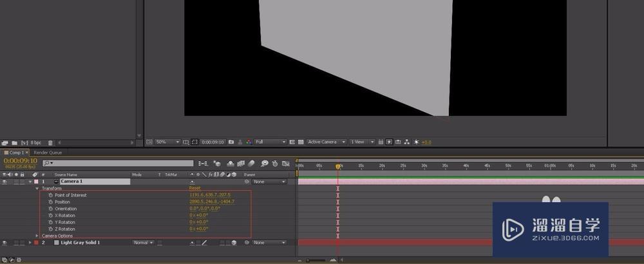This screenshot has height=264, width=644.
Task: Toggle X Rotation stopwatch
Action: coord(50,216)
